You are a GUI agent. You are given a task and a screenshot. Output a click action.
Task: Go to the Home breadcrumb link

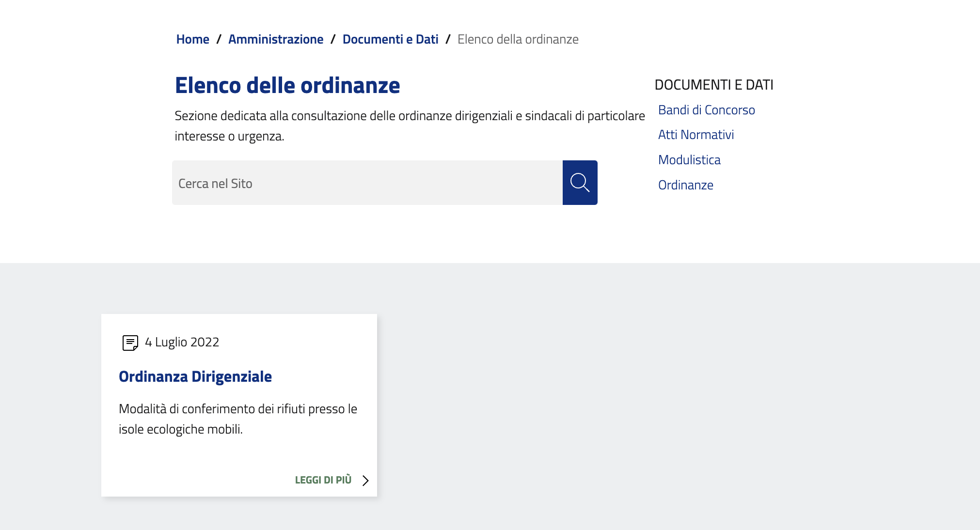click(192, 39)
